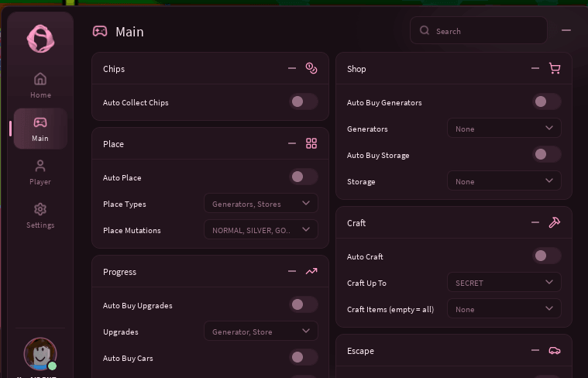Click the Chips section title
Screen dimensions: 588x378
114,69
